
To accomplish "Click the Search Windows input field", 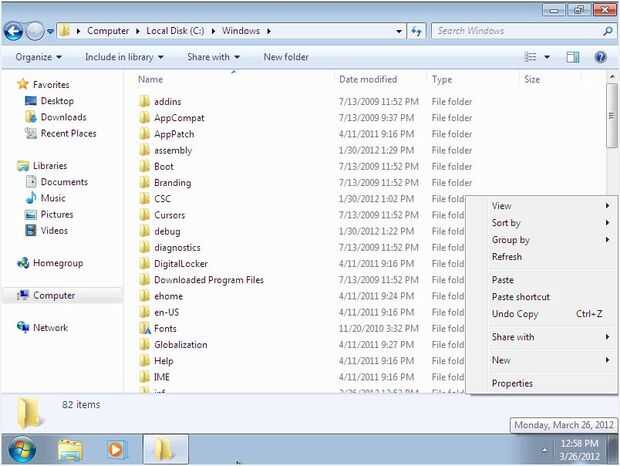I will tap(516, 31).
